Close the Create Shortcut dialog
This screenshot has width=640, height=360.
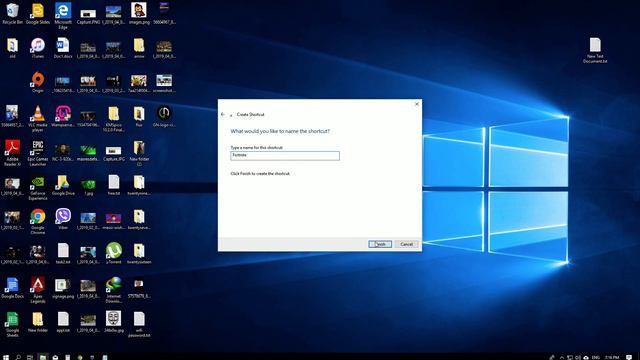[417, 104]
